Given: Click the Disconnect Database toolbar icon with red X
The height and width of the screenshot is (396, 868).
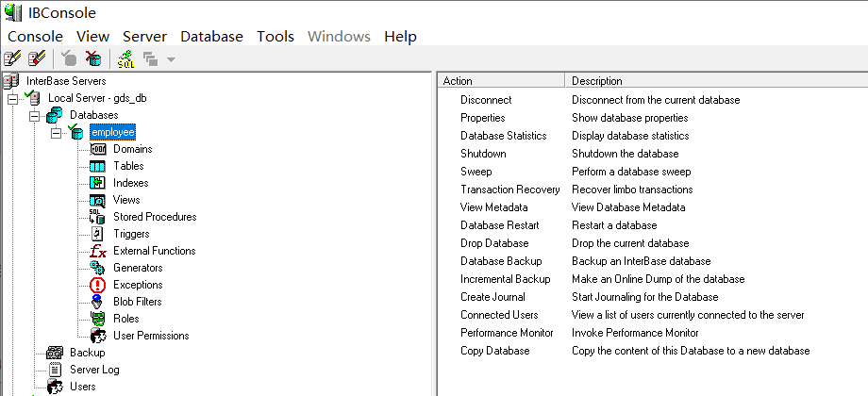Looking at the screenshot, I should point(93,58).
